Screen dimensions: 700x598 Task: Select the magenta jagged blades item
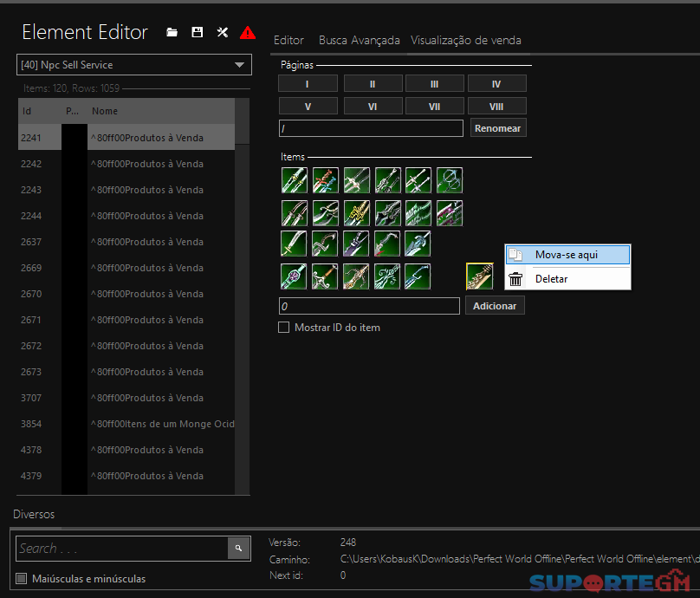(x=450, y=213)
